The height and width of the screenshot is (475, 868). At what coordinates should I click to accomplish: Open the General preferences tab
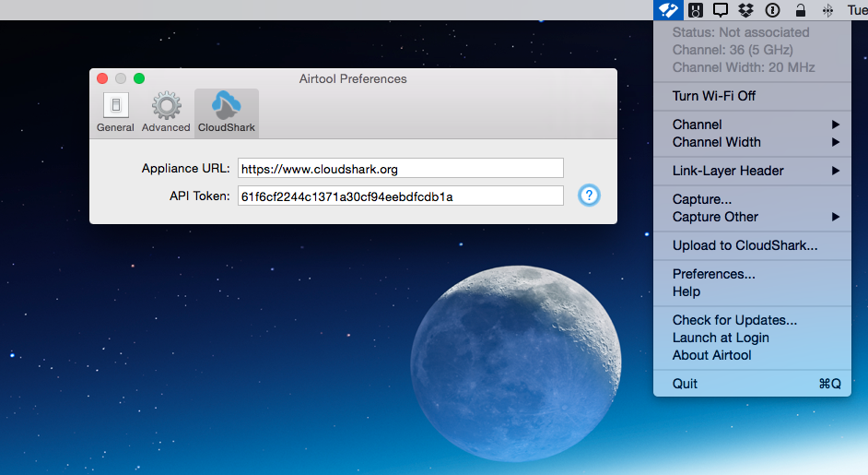[x=115, y=113]
